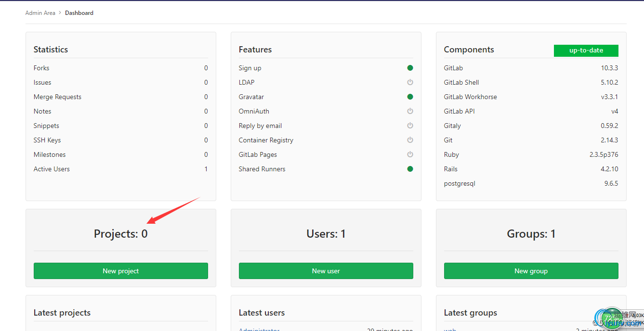The width and height of the screenshot is (644, 331).
Task: Click the OmniAuth feature label
Action: click(254, 111)
